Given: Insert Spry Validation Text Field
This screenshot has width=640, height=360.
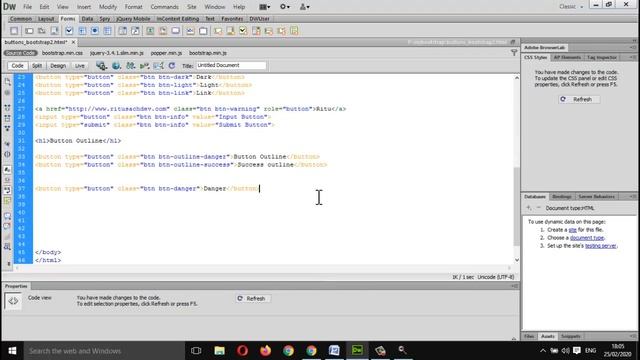Looking at the screenshot, I should pos(218,31).
